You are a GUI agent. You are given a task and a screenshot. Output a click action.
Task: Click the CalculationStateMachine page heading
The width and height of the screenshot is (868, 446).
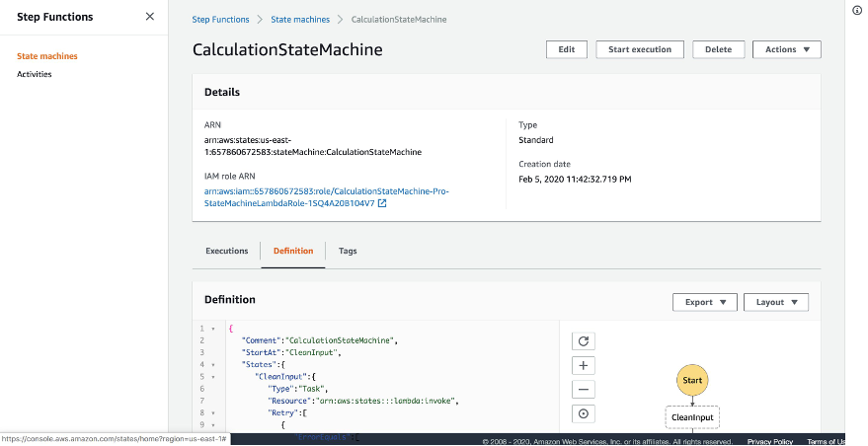tap(287, 49)
